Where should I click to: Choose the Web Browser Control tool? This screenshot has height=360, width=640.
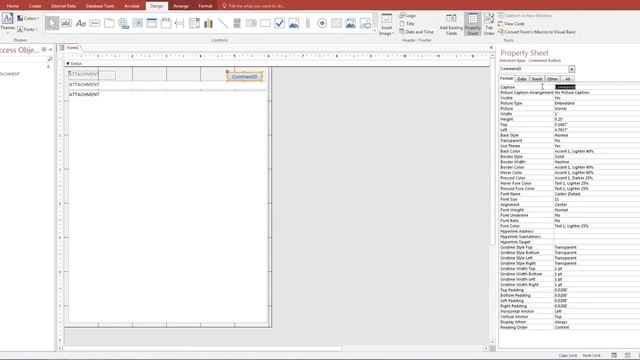(x=138, y=23)
